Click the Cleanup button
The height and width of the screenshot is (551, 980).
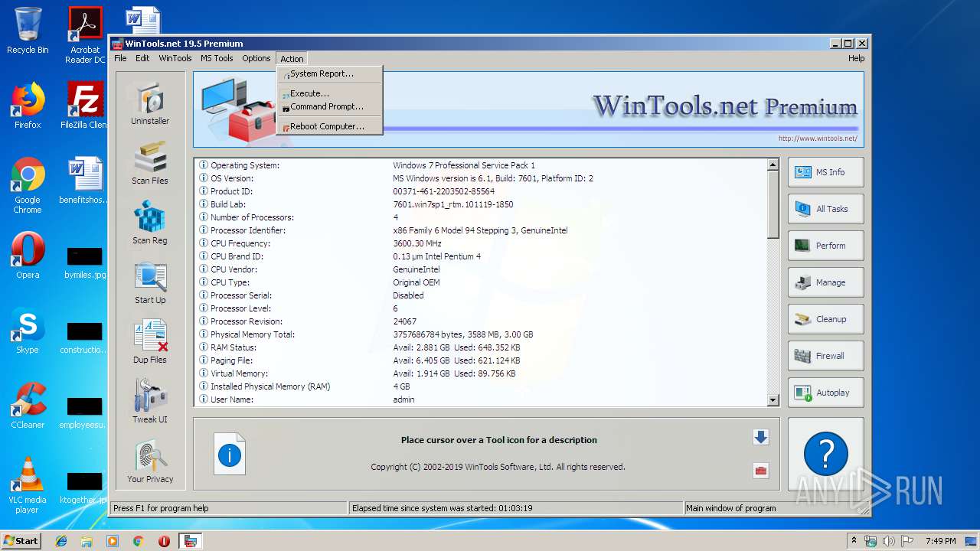pyautogui.click(x=826, y=319)
